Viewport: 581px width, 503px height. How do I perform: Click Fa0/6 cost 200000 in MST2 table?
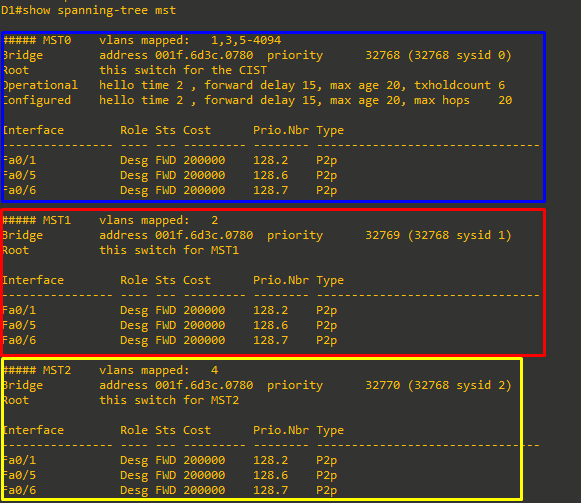(x=204, y=490)
